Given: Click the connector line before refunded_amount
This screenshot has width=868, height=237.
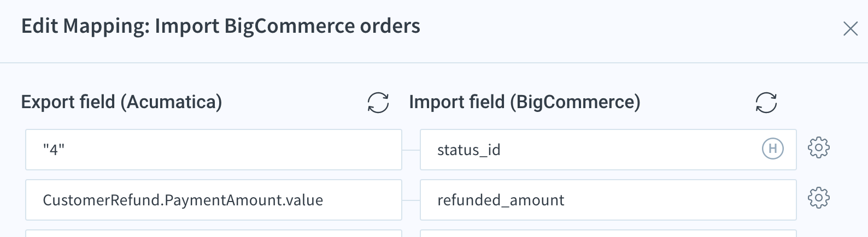Looking at the screenshot, I should [411, 200].
